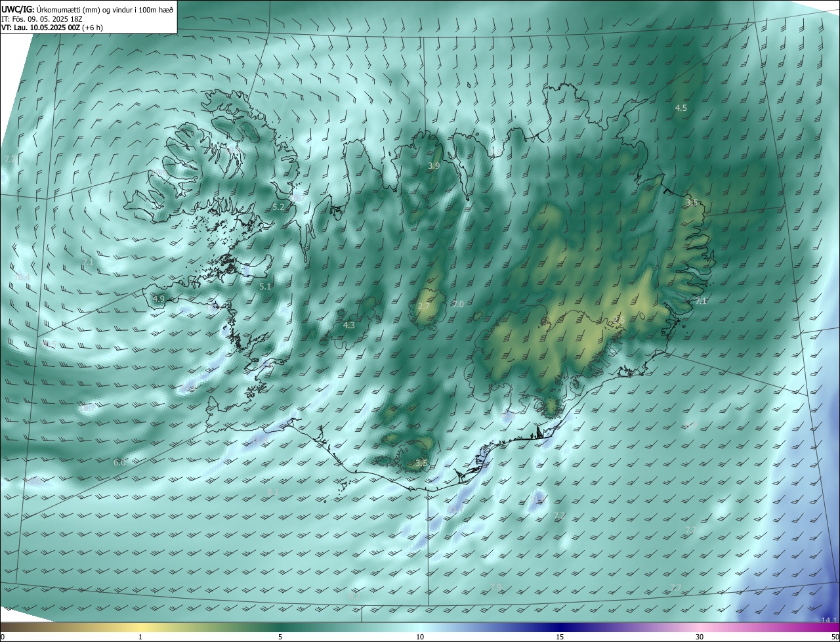Pick the dark navy colorbar segment above 15
This screenshot has height=642, width=840.
560,627
